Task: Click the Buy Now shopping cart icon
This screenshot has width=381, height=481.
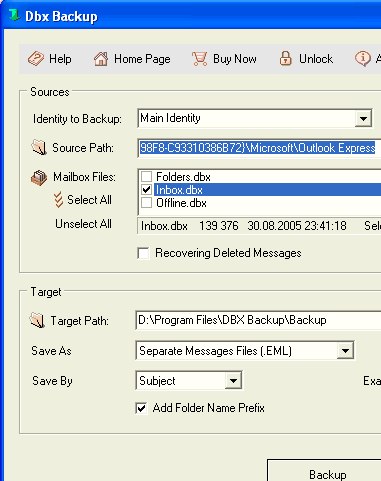Action: pos(200,59)
